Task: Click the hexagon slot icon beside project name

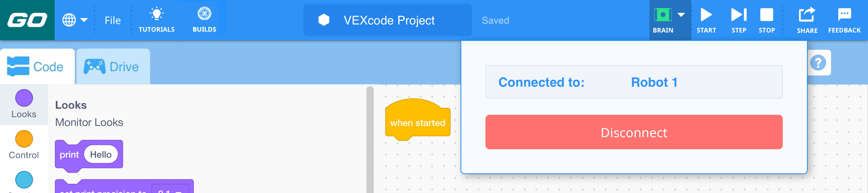Action: click(324, 20)
